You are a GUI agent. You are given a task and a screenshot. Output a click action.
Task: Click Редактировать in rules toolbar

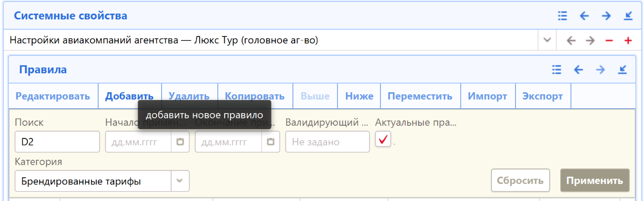tap(53, 96)
